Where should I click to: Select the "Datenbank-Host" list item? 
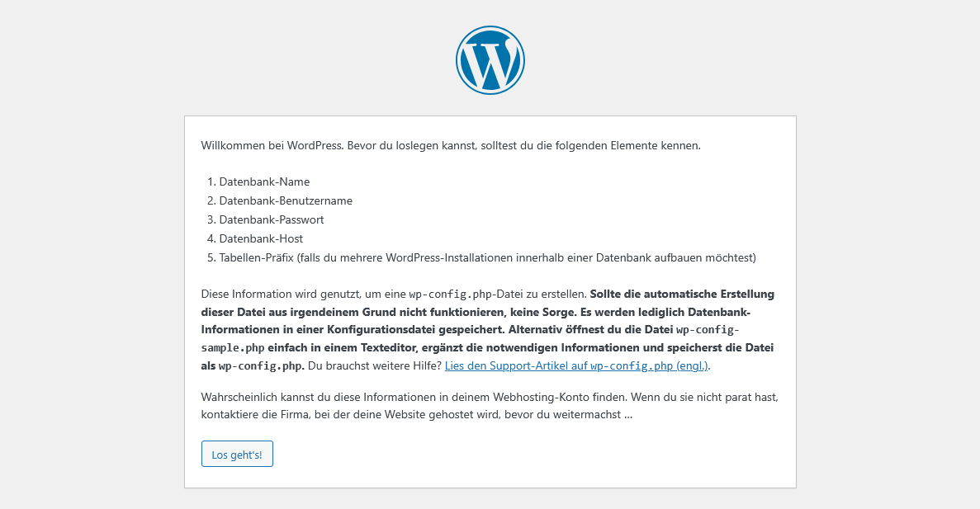pos(261,238)
